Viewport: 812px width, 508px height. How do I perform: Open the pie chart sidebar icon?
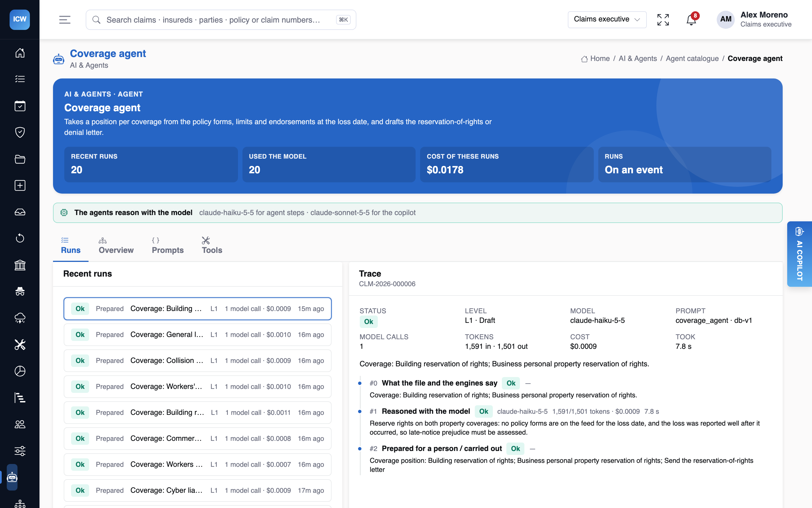pos(20,371)
